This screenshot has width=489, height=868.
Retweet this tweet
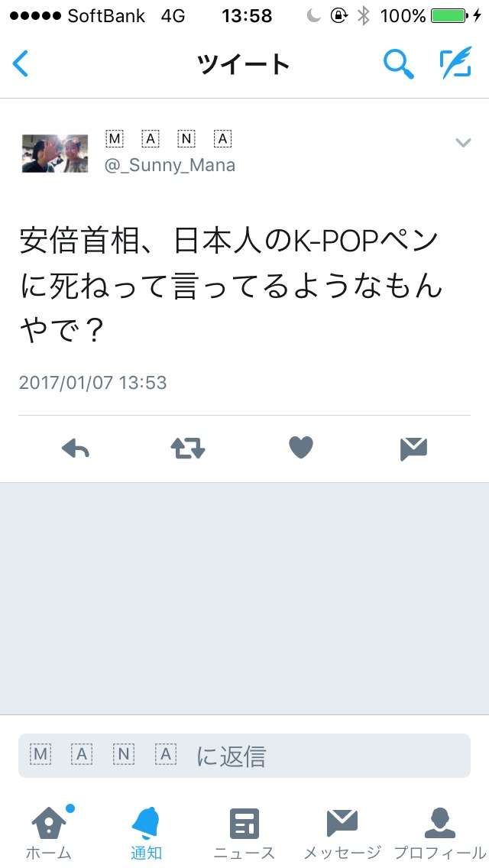188,449
